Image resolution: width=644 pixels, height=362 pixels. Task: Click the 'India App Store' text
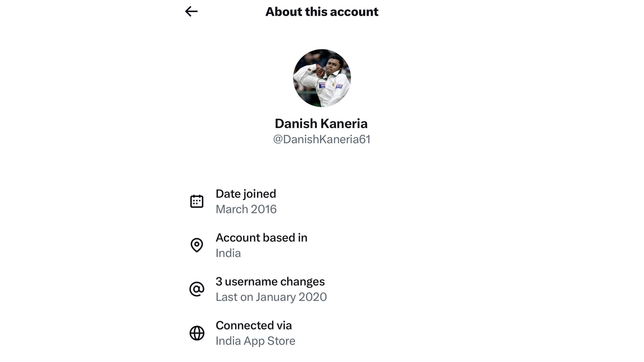coord(255,341)
